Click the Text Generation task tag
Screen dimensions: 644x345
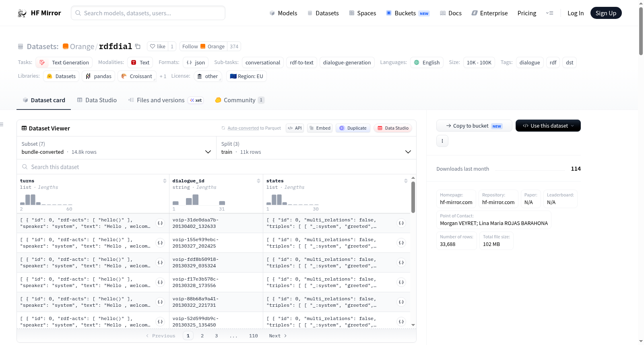[x=64, y=62]
